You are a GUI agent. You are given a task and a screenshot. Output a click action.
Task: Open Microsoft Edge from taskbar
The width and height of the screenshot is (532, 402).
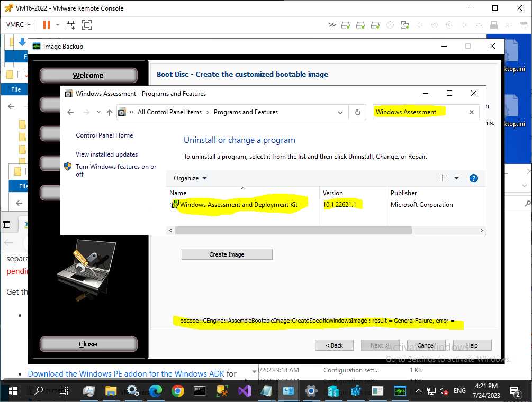click(x=156, y=391)
